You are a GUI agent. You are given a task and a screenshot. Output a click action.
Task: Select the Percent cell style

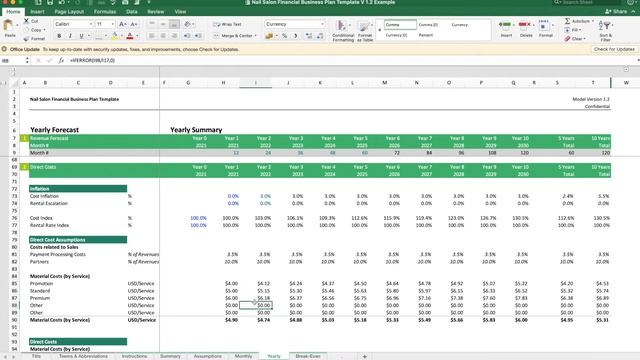point(426,35)
